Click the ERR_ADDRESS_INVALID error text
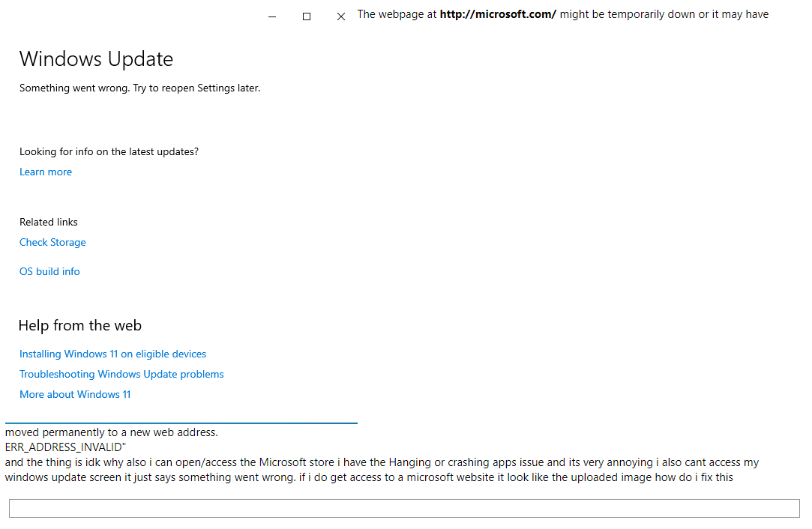The image size is (812, 529). pos(65,447)
